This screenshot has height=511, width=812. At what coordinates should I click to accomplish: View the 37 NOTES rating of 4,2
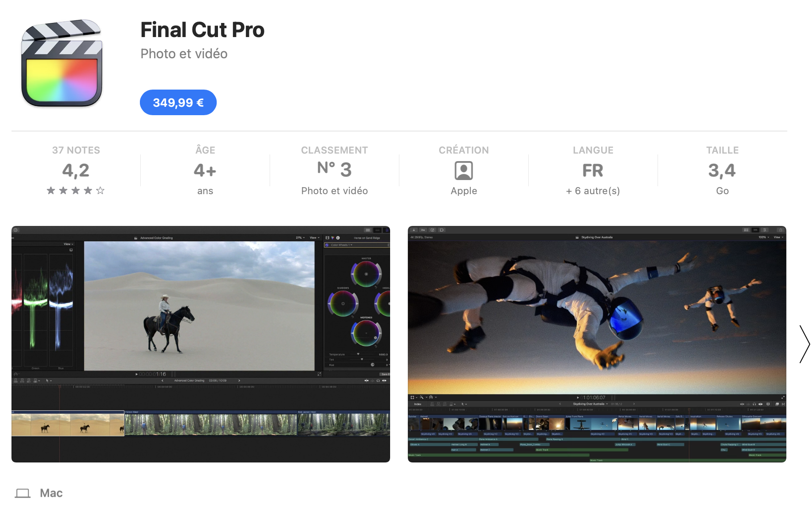(x=76, y=170)
